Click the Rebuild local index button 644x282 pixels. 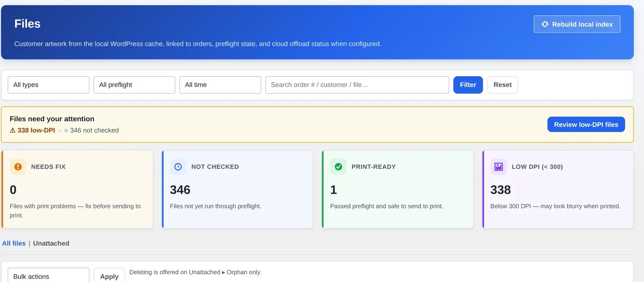[577, 24]
